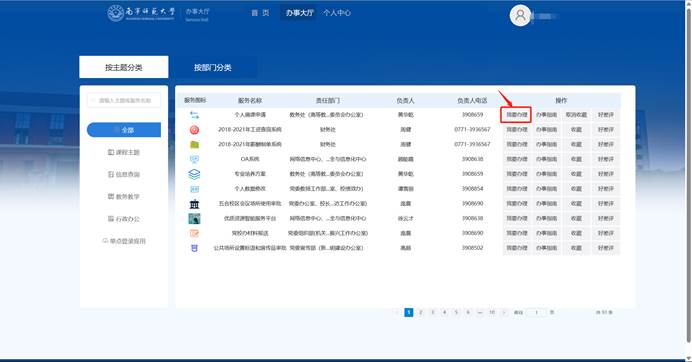Click the user avatar icon in header

[520, 15]
